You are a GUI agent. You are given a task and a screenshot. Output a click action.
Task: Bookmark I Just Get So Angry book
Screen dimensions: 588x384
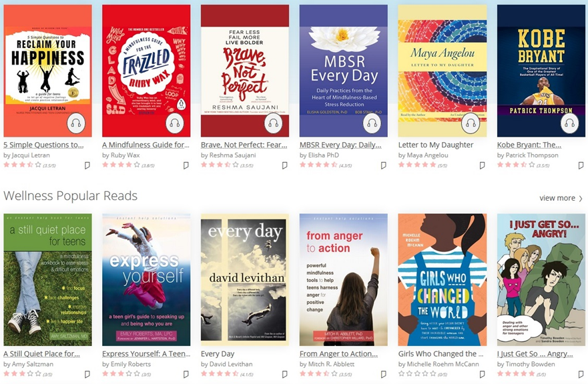point(581,374)
